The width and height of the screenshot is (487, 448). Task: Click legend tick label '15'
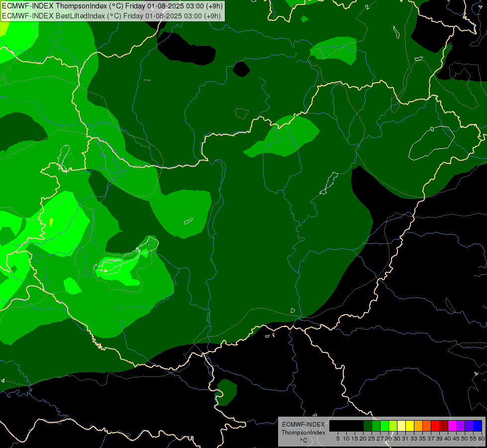355,439
